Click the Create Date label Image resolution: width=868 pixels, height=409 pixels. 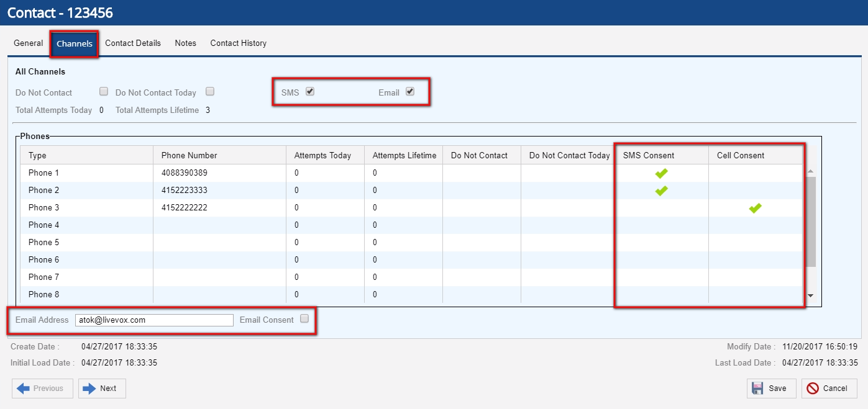coord(35,347)
